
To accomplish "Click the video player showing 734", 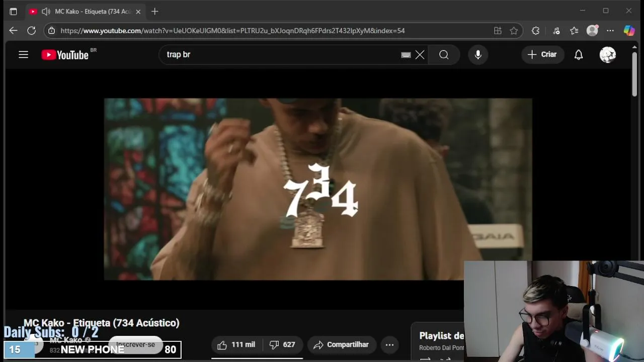I will (318, 189).
